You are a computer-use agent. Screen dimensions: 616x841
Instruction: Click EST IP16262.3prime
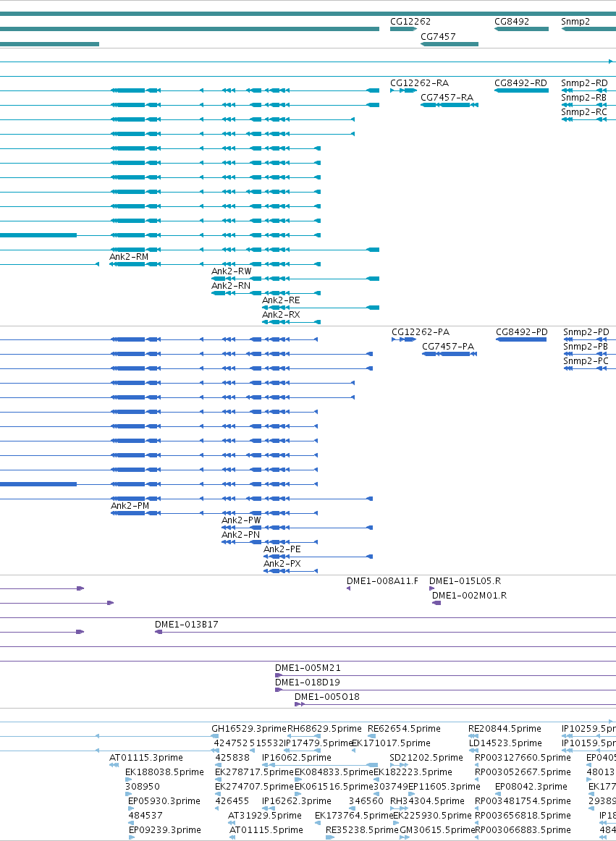(297, 800)
